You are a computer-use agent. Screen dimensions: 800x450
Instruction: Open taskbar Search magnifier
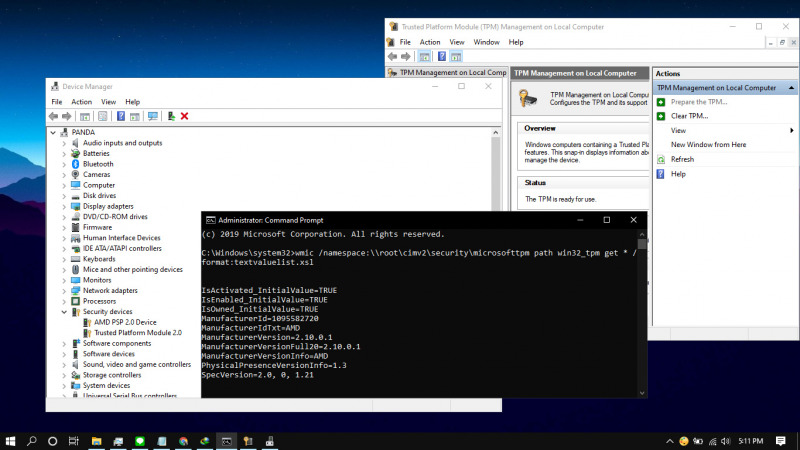(32, 441)
